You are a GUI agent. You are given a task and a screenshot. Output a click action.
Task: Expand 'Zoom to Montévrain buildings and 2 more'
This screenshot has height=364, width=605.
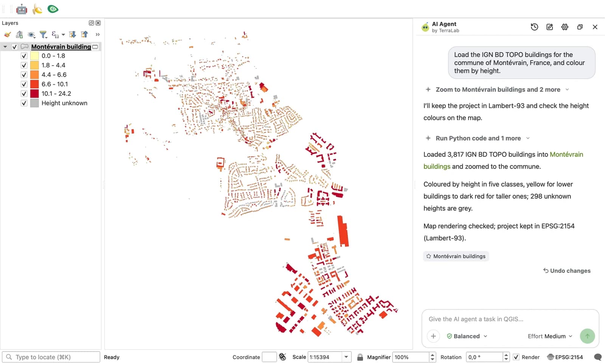(498, 90)
